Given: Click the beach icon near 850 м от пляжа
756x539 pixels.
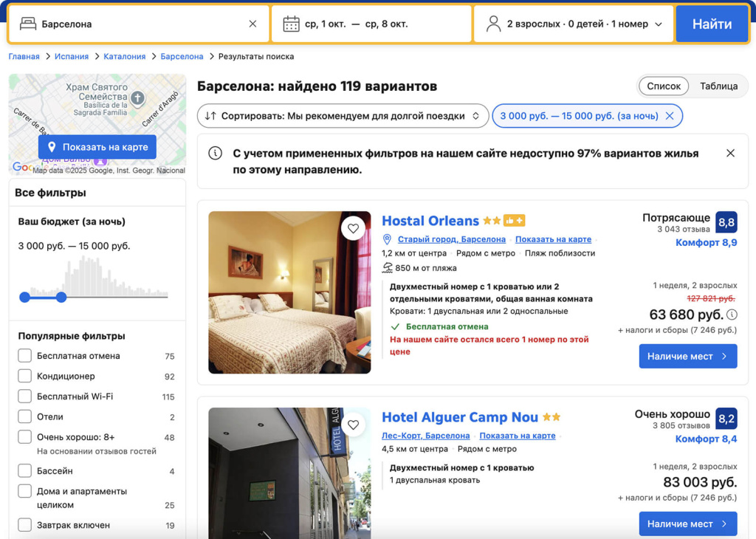Looking at the screenshot, I should pyautogui.click(x=388, y=267).
